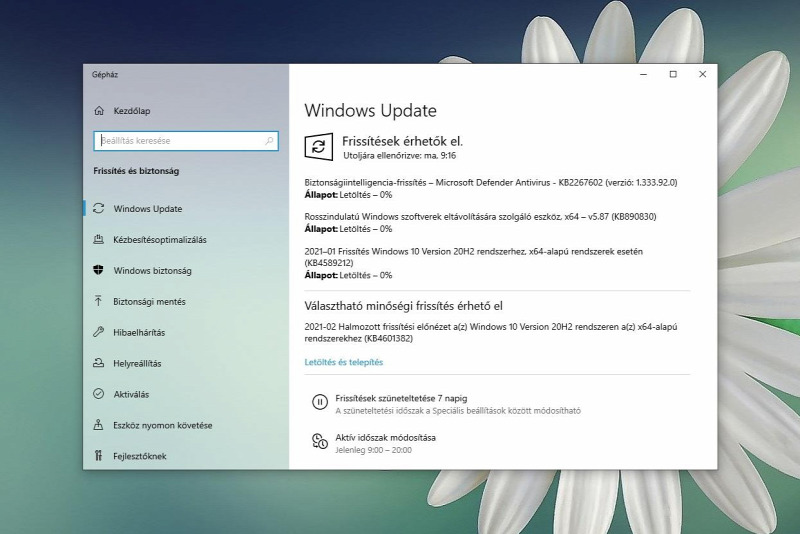
Task: Minimize the Gépház settings window
Action: 643,74
